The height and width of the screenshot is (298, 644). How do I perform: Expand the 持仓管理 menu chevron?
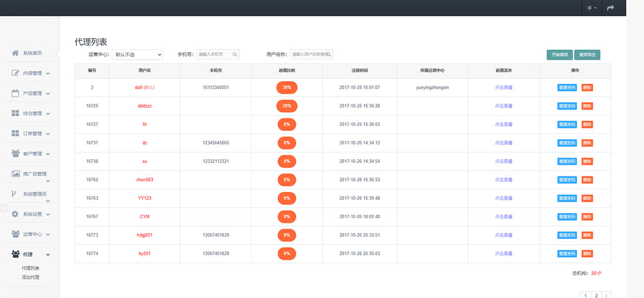pos(48,114)
